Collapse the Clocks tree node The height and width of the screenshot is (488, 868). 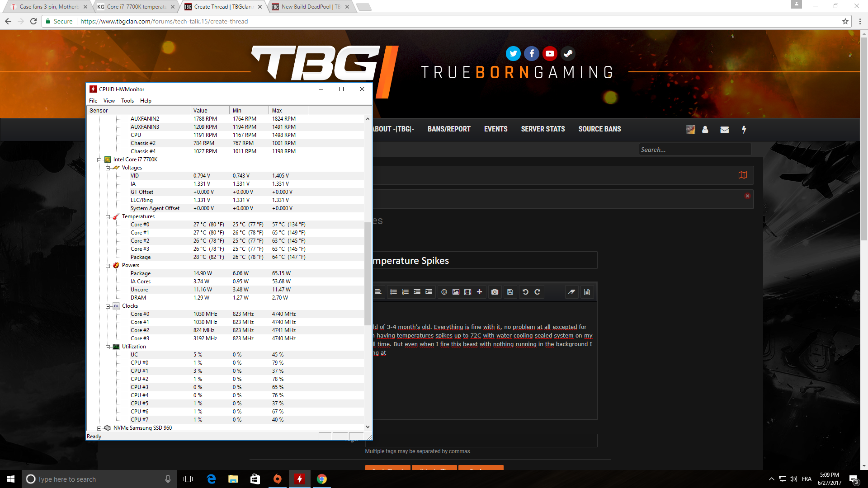[108, 306]
